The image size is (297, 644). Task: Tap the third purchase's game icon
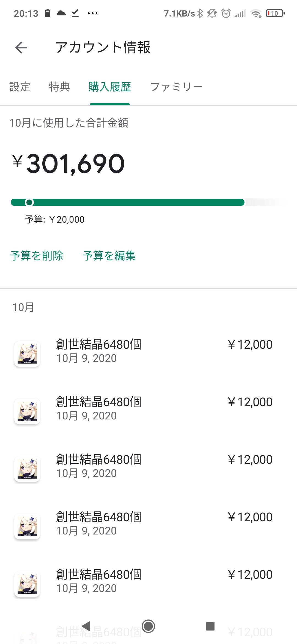tap(27, 469)
